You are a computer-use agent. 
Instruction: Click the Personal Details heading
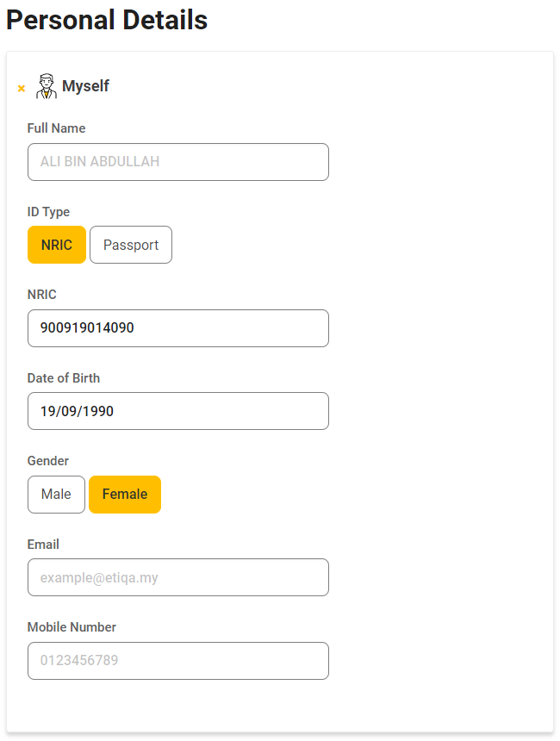[106, 20]
